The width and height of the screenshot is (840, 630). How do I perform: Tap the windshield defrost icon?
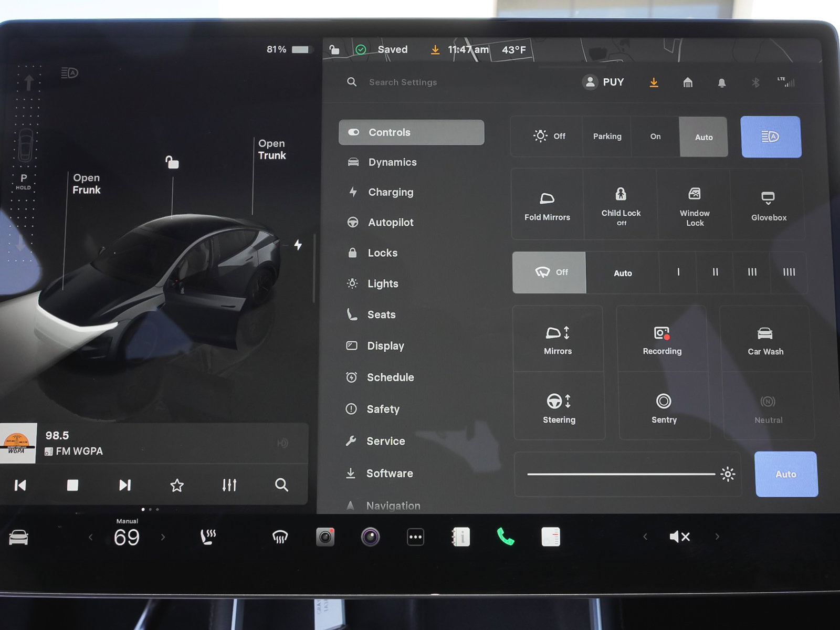279,537
